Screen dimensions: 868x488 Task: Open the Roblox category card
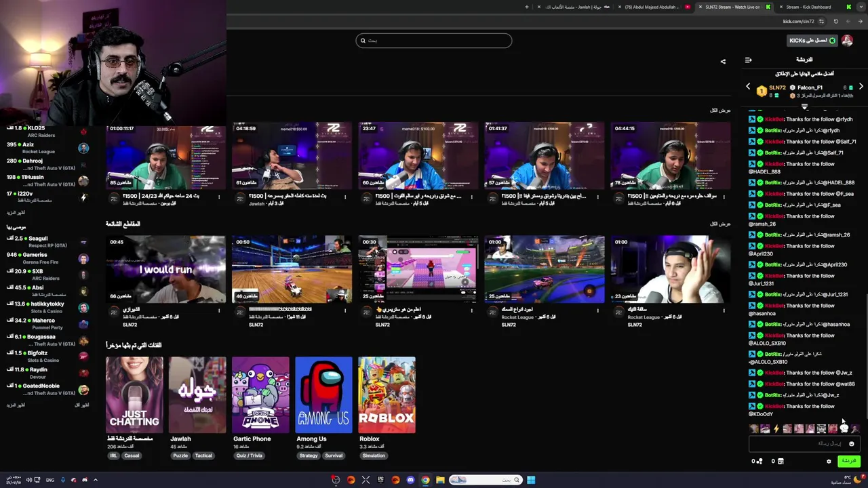coord(387,394)
